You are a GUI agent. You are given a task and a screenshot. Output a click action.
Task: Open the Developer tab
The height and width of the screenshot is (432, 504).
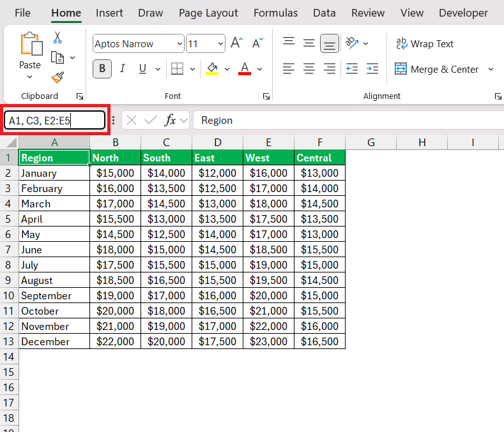point(463,13)
